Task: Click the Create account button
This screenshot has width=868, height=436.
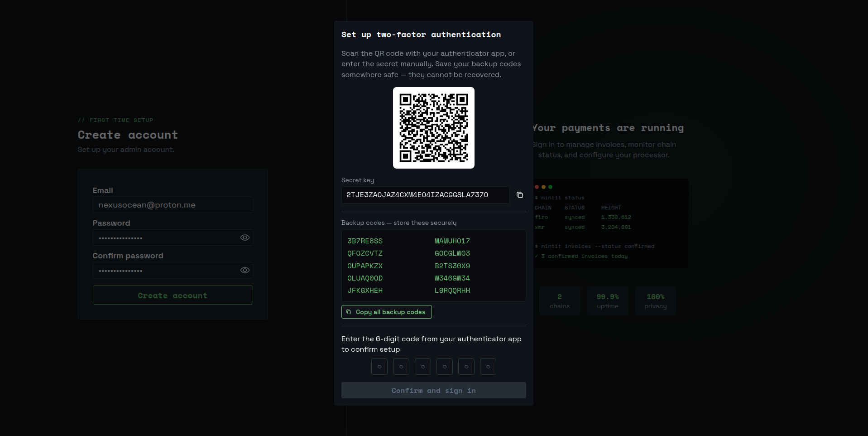Action: coord(173,295)
